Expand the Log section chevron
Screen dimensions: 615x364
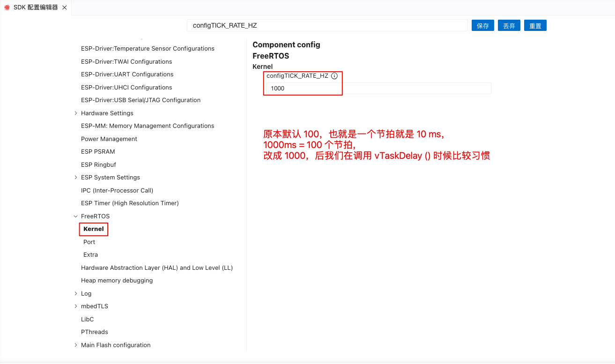click(76, 293)
